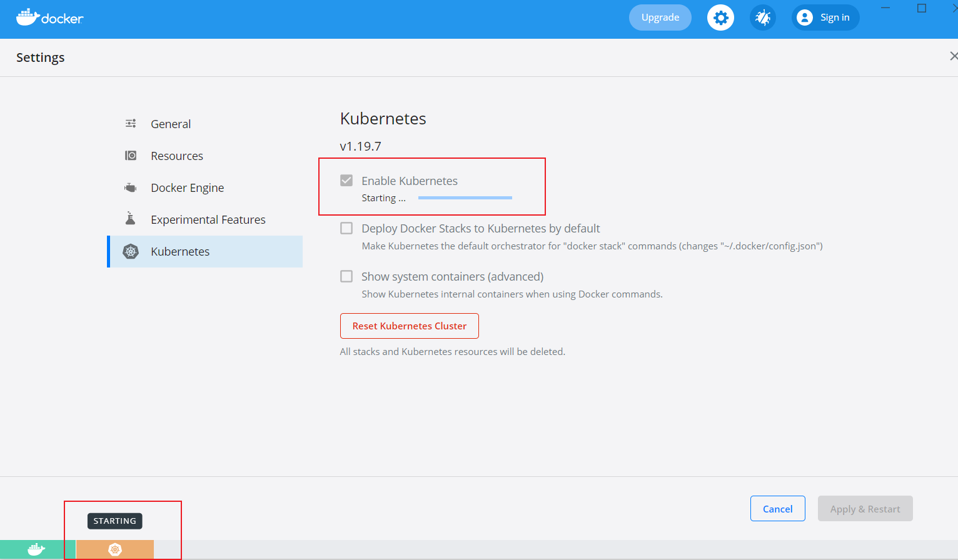Click the Docker whale logo in header
Screen dimensions: 958x560
click(49, 17)
